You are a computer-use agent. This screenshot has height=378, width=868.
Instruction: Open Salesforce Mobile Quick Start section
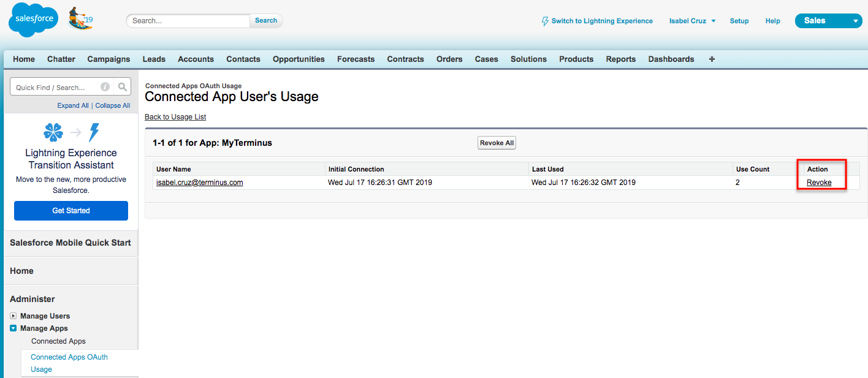tap(70, 243)
